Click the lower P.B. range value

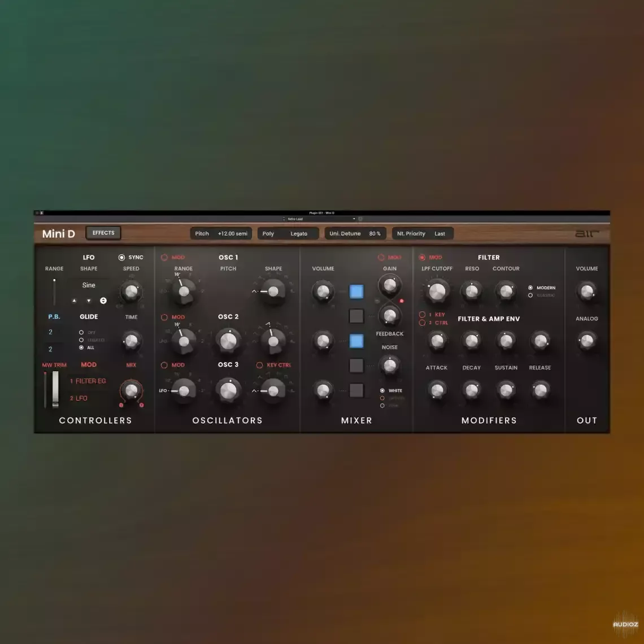tap(50, 349)
